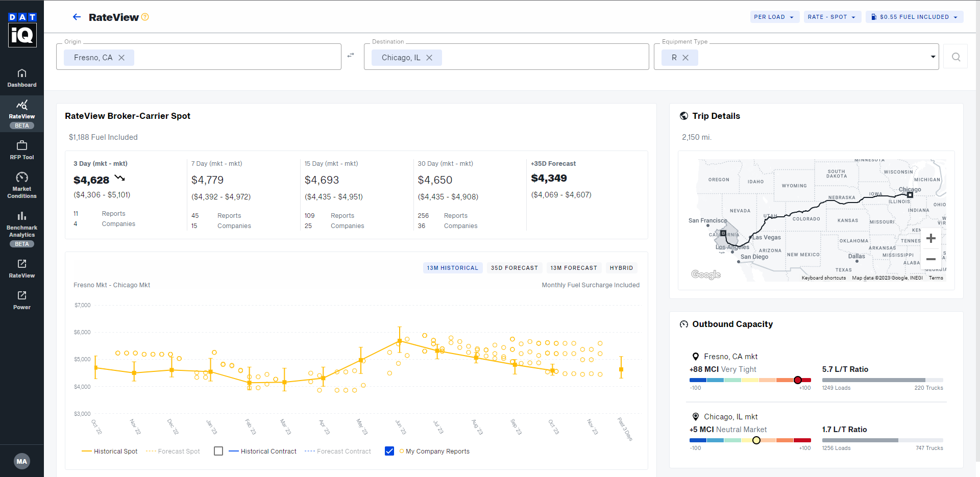Open the Dashboard from sidebar
The image size is (980, 477).
click(21, 78)
